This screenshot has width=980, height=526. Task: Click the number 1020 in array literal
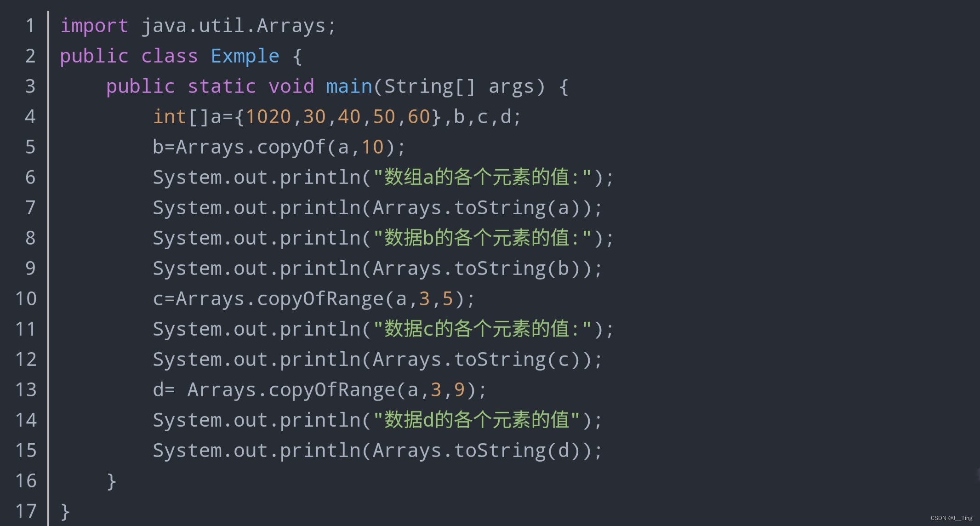click(x=268, y=117)
